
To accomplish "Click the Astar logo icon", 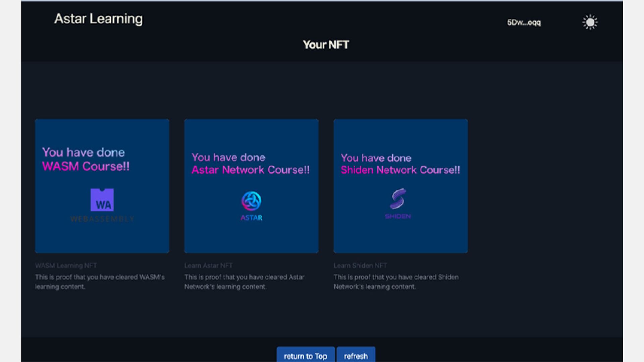I will [x=251, y=201].
